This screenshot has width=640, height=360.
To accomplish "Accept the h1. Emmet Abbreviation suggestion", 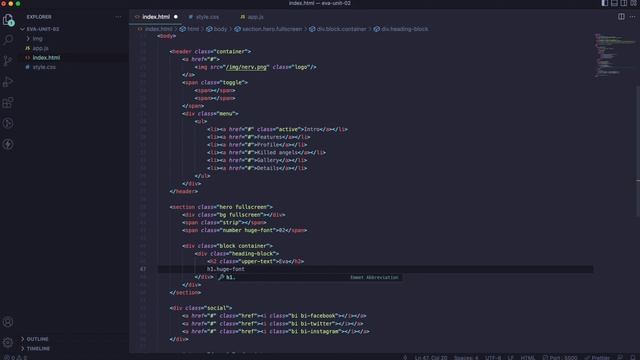I will tap(309, 277).
